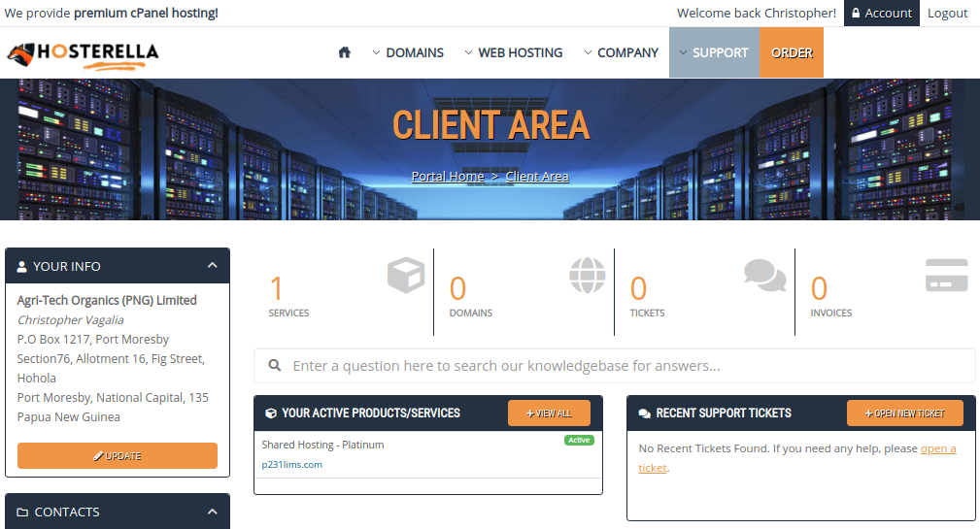Expand the Domains dropdown menu
The image size is (980, 529).
pyautogui.click(x=408, y=52)
